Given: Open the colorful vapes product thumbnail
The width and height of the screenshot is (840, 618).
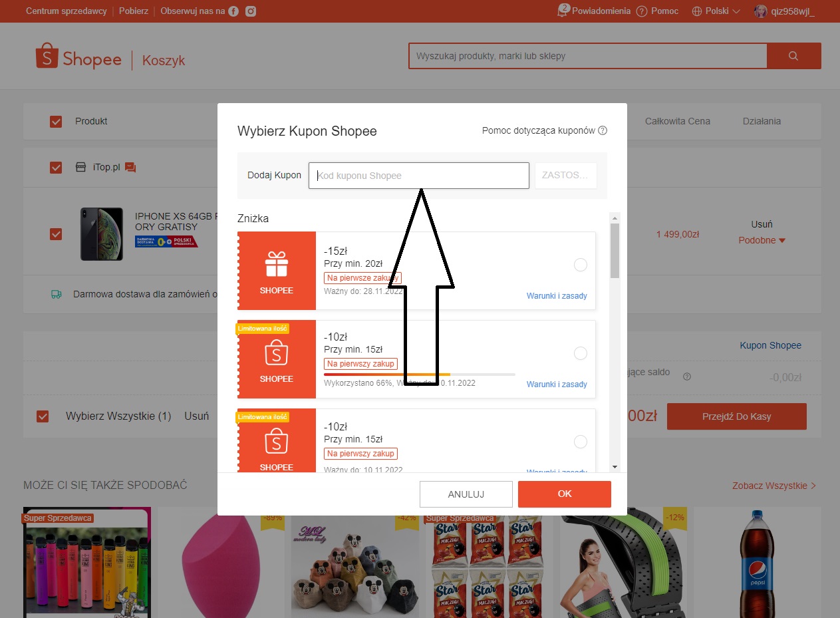Looking at the screenshot, I should click(87, 563).
